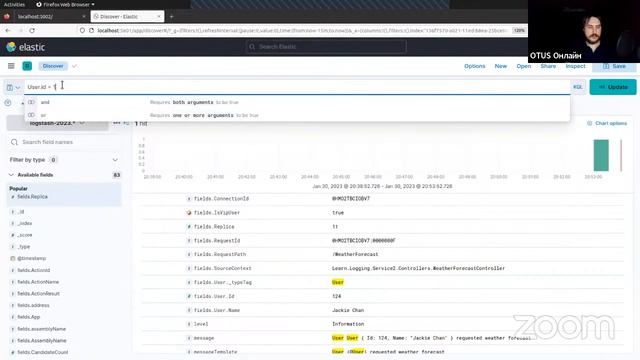The width and height of the screenshot is (640, 360).
Task: Click the number icon beside fields.Replica row
Action: click(189, 227)
